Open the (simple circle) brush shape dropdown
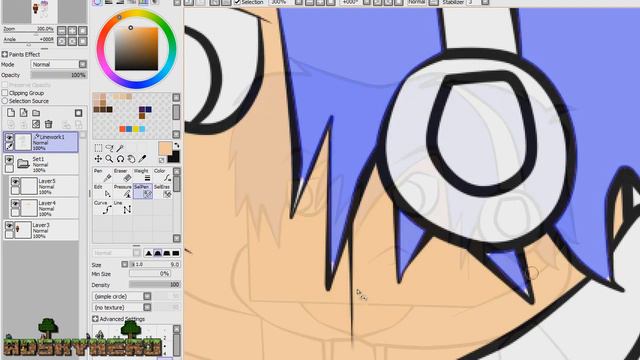The image size is (640, 360). (147, 296)
